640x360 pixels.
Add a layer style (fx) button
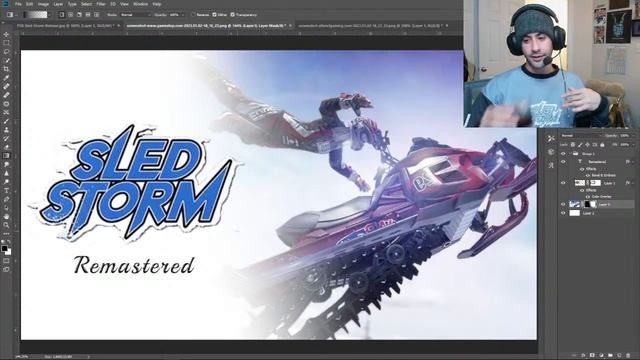point(583,356)
